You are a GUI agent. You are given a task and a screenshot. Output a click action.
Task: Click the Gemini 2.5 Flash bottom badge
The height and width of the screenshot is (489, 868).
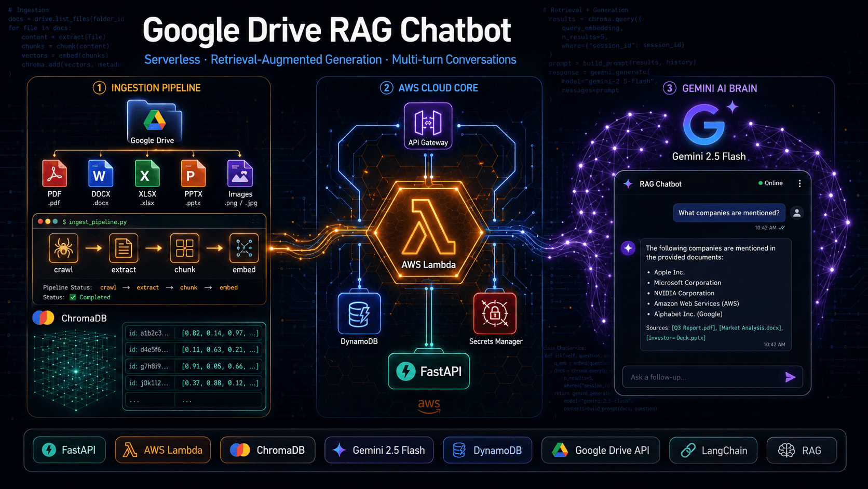379,450
